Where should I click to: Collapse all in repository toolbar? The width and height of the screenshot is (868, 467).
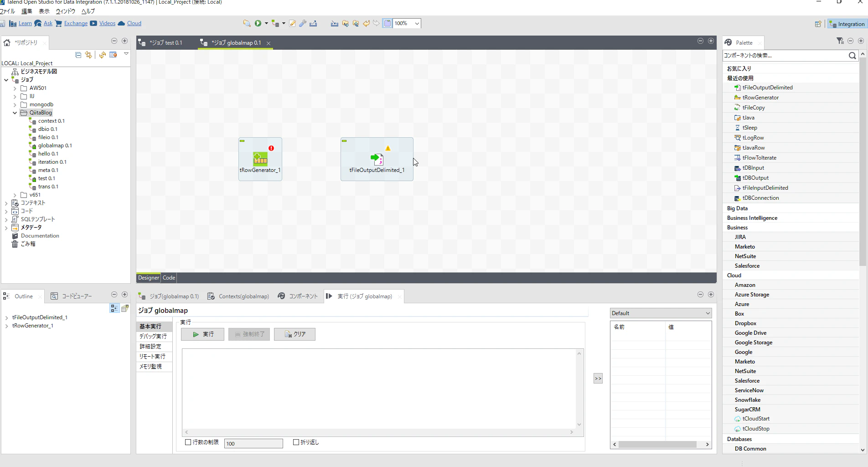point(78,55)
